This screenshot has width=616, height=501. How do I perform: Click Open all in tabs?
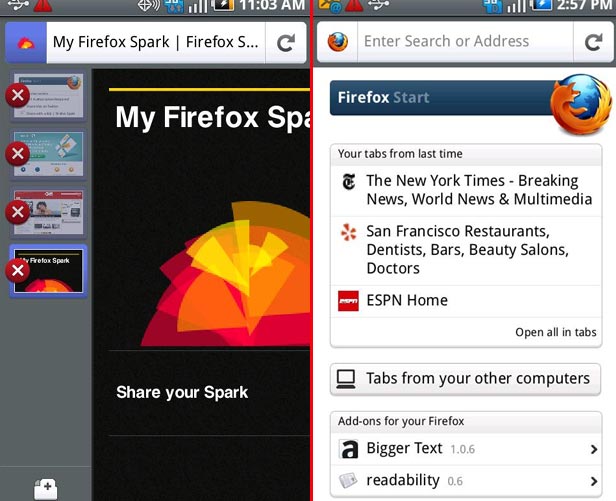pyautogui.click(x=555, y=333)
